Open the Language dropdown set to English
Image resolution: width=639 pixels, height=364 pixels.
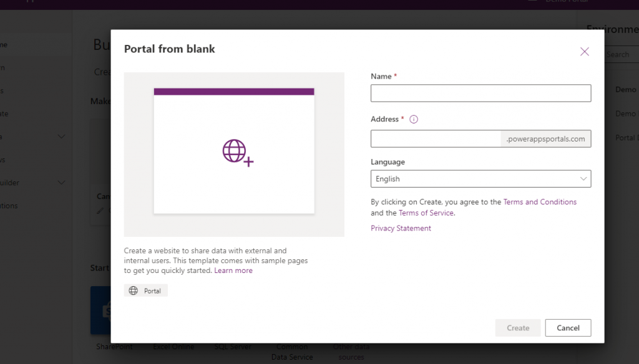[480, 179]
